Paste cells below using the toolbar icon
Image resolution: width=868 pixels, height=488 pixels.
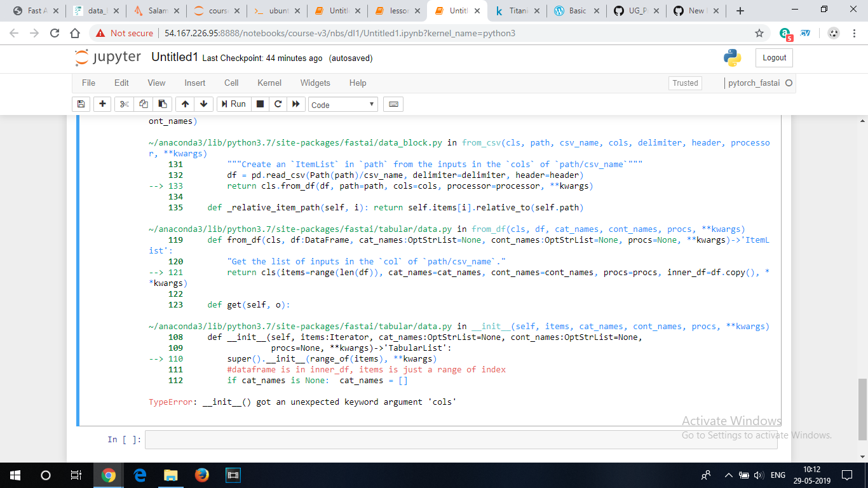(x=163, y=104)
